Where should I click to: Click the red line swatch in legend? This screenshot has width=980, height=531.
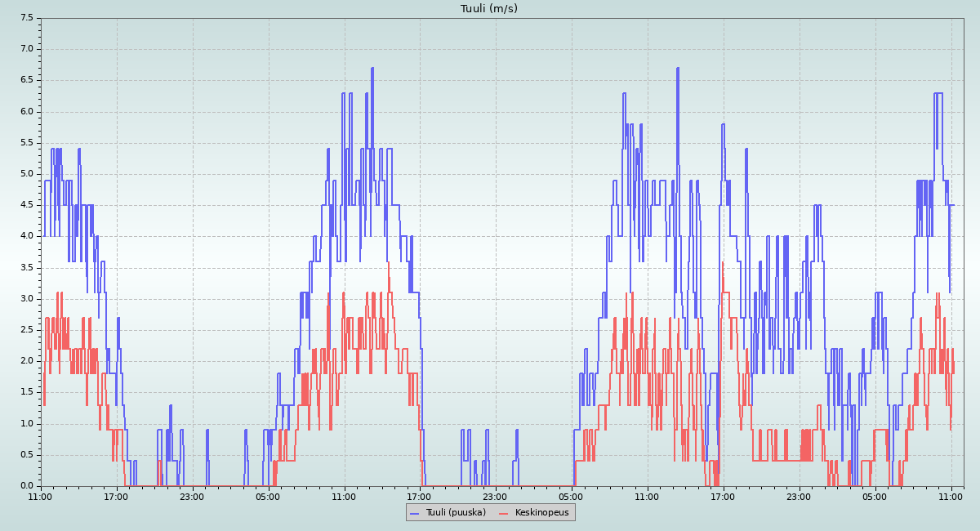coord(504,512)
